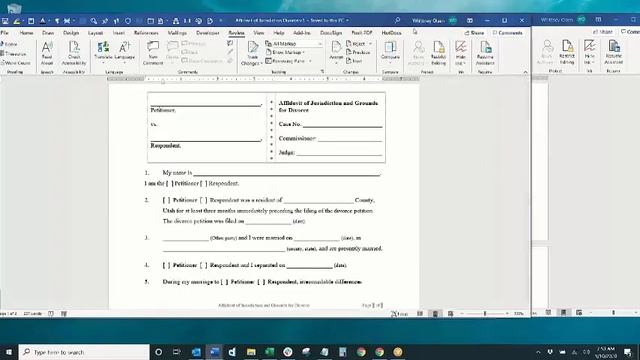Check Respondent box in item 5

coord(261,282)
